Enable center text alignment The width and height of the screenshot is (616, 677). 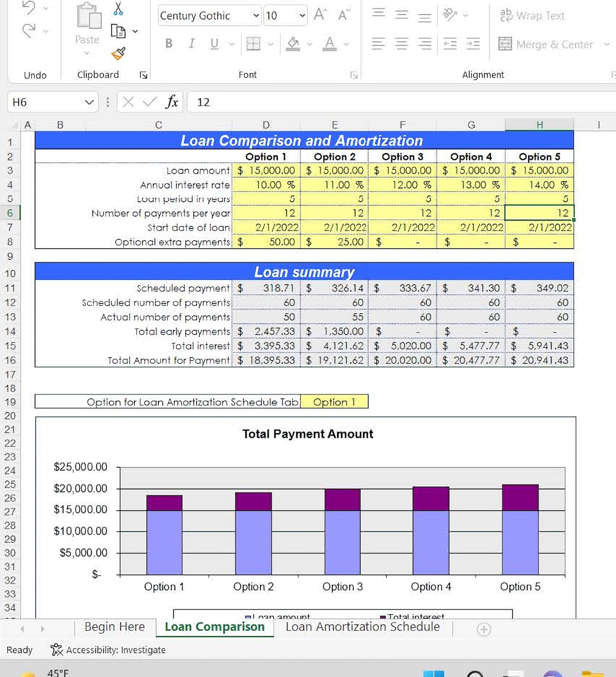(401, 44)
